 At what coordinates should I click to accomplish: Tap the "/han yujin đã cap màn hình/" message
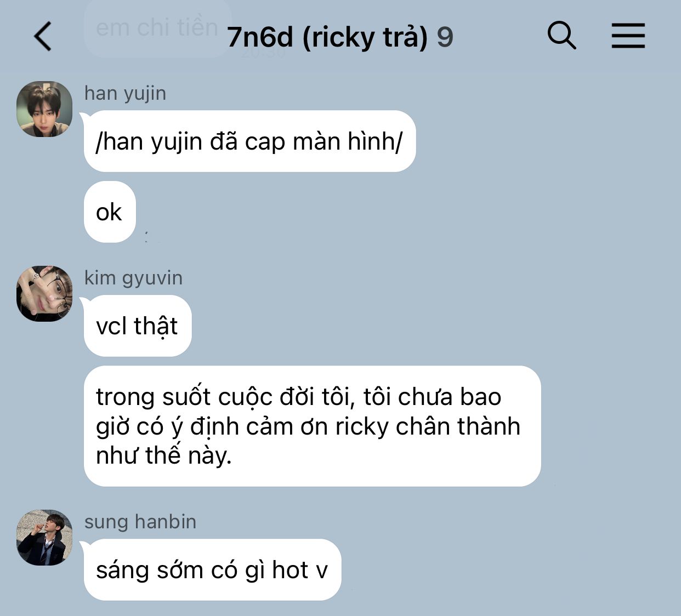[249, 141]
